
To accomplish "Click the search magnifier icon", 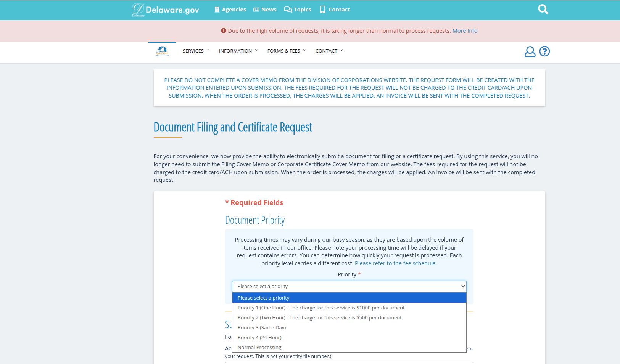I will 543,10.
